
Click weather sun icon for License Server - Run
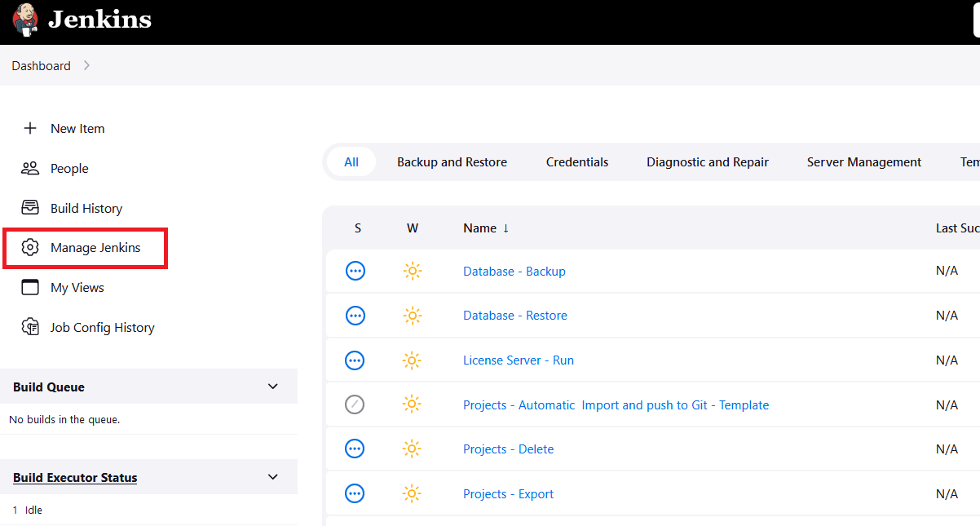pos(413,360)
